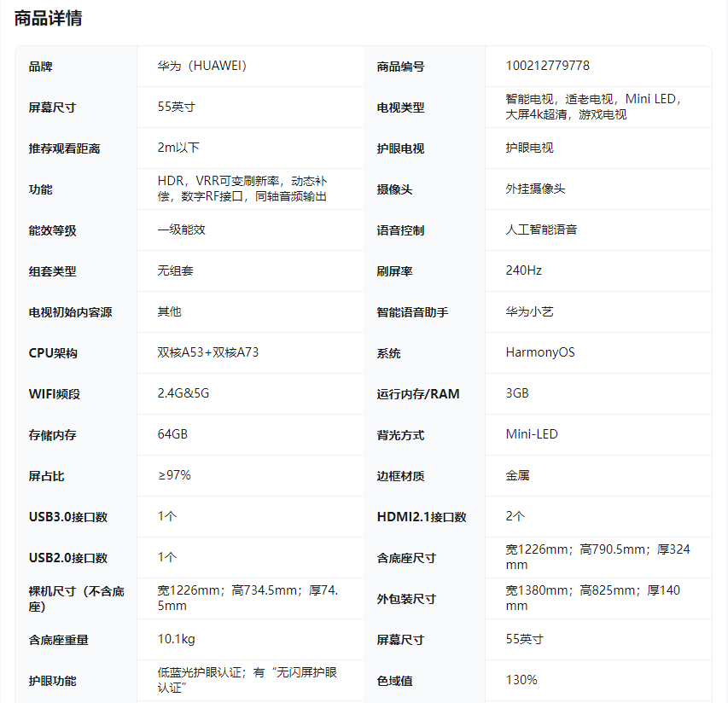Click the product number 100212779778
This screenshot has width=728, height=703.
tap(547, 67)
